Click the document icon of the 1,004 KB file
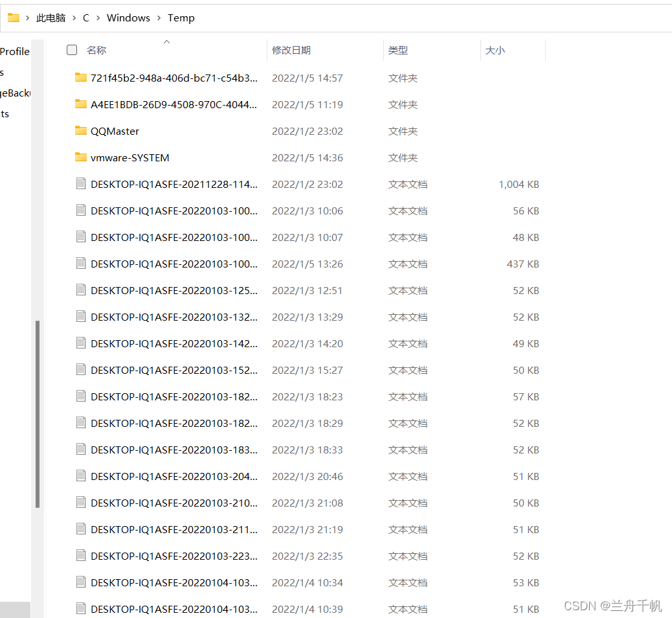 click(x=81, y=184)
